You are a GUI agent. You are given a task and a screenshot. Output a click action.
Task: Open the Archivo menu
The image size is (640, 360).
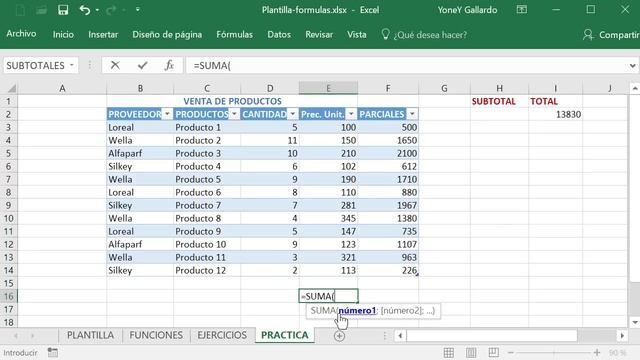[21, 34]
